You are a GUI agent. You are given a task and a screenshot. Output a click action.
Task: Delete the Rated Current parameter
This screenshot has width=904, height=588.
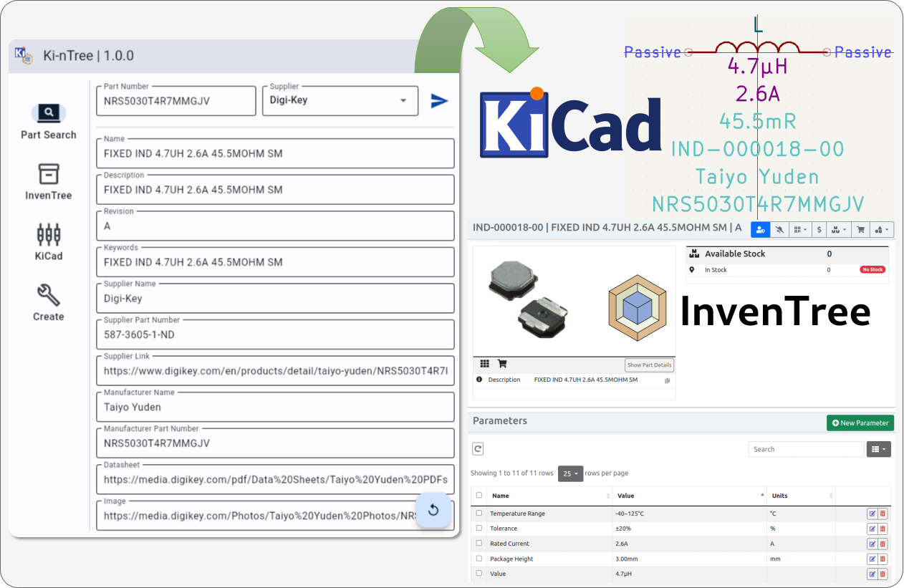click(x=883, y=544)
